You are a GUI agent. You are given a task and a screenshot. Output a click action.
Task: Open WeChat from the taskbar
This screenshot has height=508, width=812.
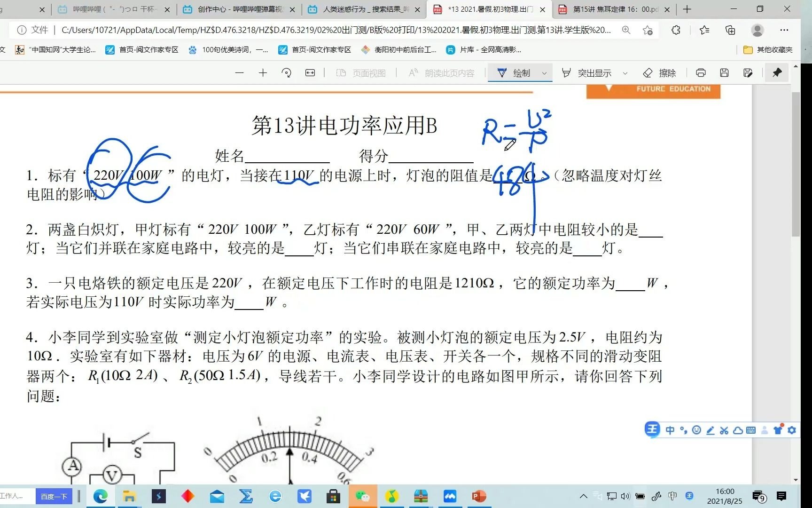[362, 496]
